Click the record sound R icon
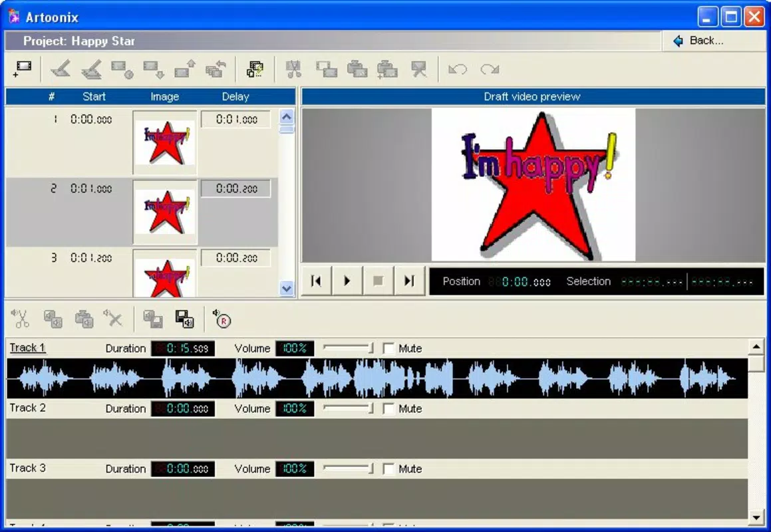Screen dimensions: 771x532 [x=222, y=319]
